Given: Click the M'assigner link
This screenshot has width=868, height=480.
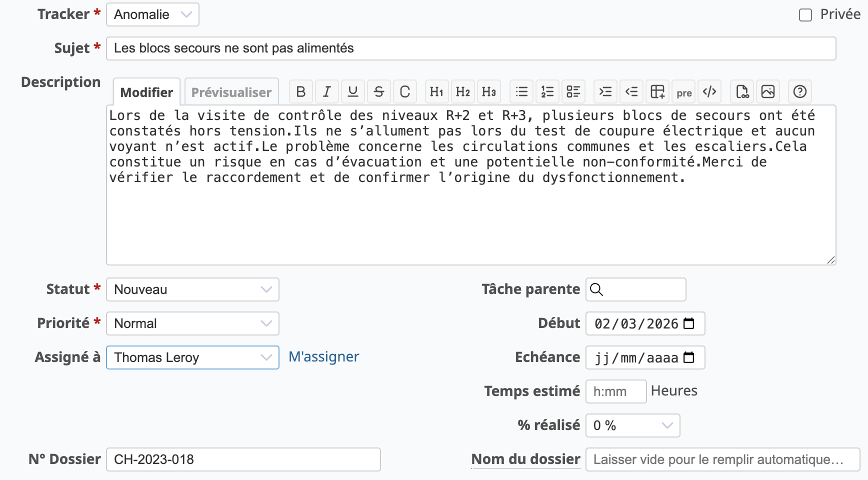Looking at the screenshot, I should click(324, 356).
